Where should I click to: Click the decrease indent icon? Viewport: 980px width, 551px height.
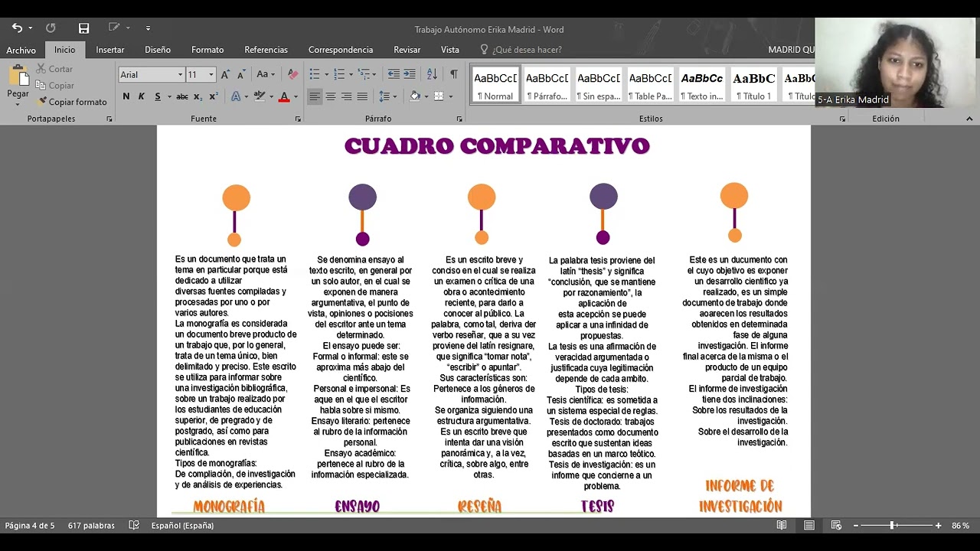click(x=394, y=74)
